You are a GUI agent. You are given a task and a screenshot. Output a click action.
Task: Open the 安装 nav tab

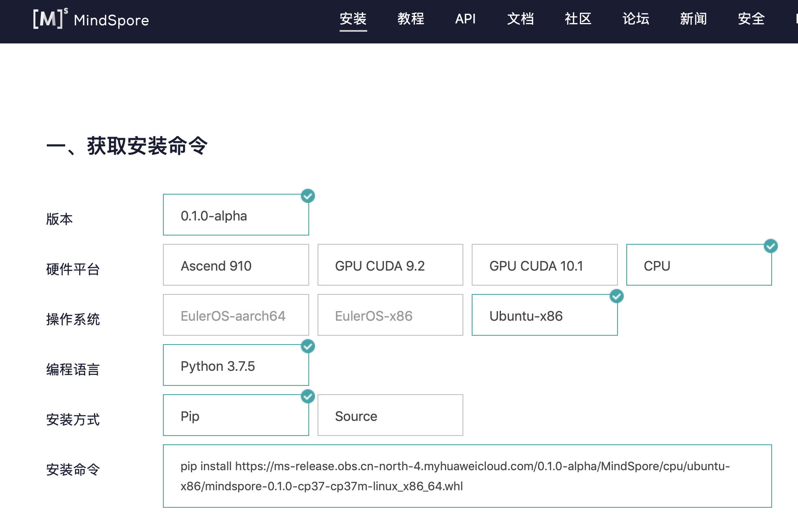click(353, 19)
